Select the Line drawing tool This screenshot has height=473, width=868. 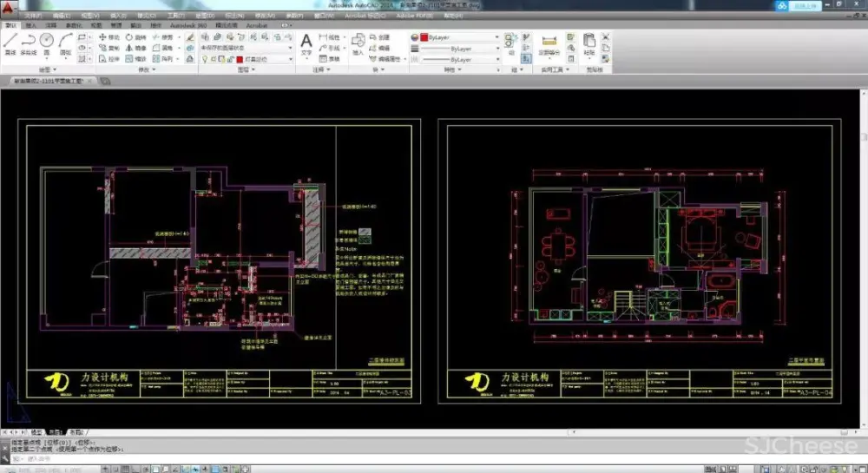(10, 42)
